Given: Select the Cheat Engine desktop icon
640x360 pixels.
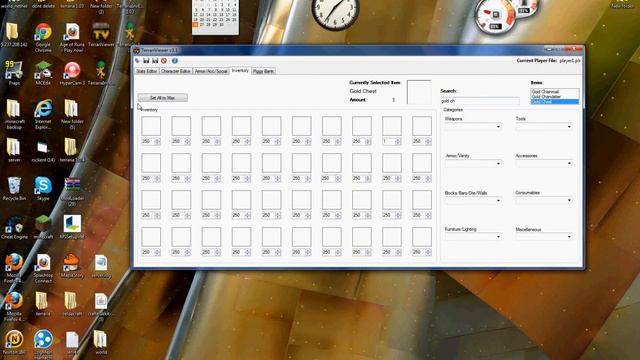Looking at the screenshot, I should pos(14,227).
